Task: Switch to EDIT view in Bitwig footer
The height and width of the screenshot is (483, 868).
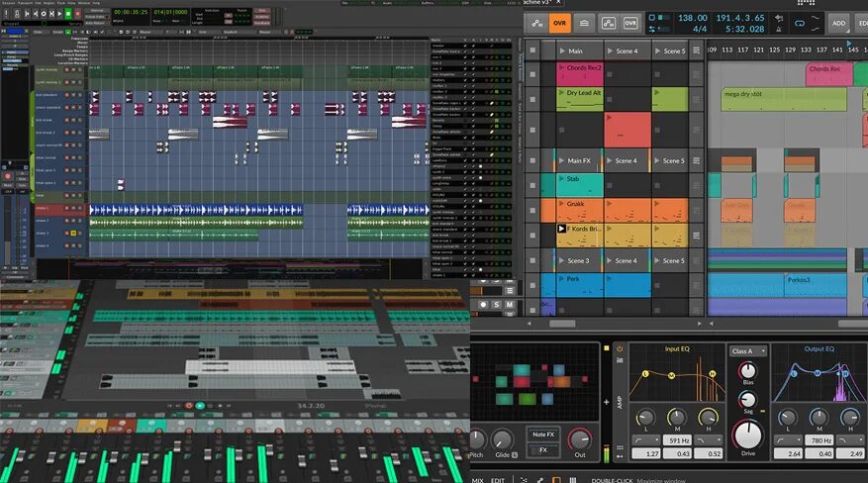Action: (498, 480)
